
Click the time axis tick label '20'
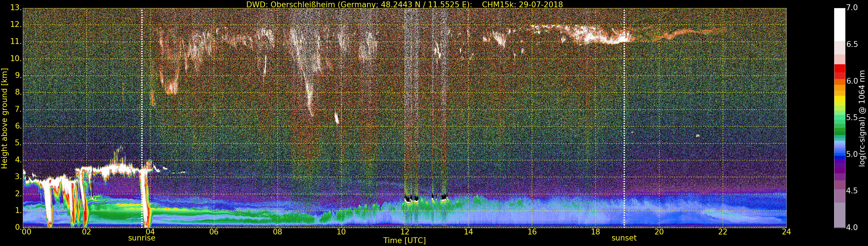point(659,232)
